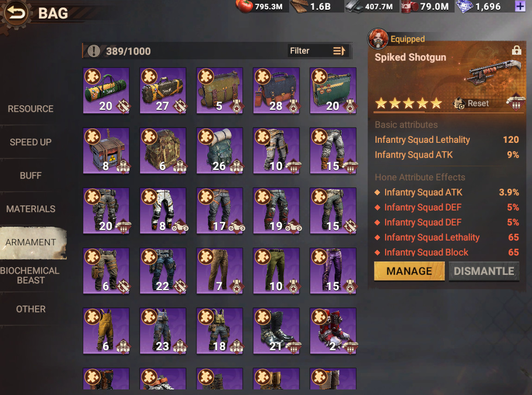Select the purple pants item with 15

[333, 271]
